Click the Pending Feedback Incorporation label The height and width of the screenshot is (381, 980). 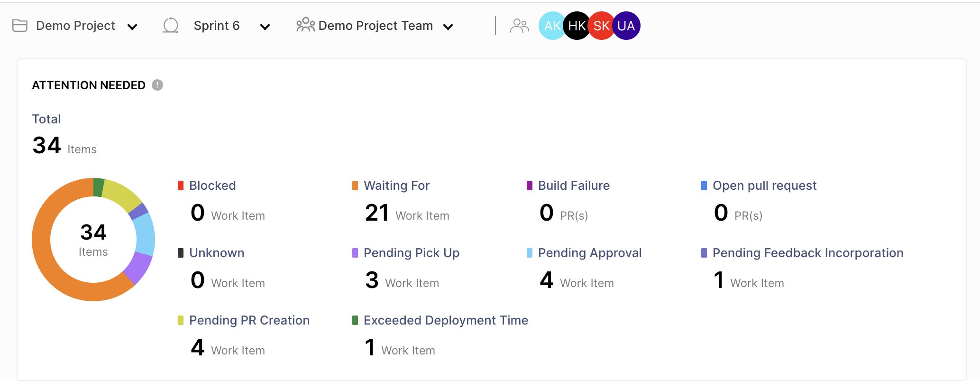pyautogui.click(x=807, y=253)
